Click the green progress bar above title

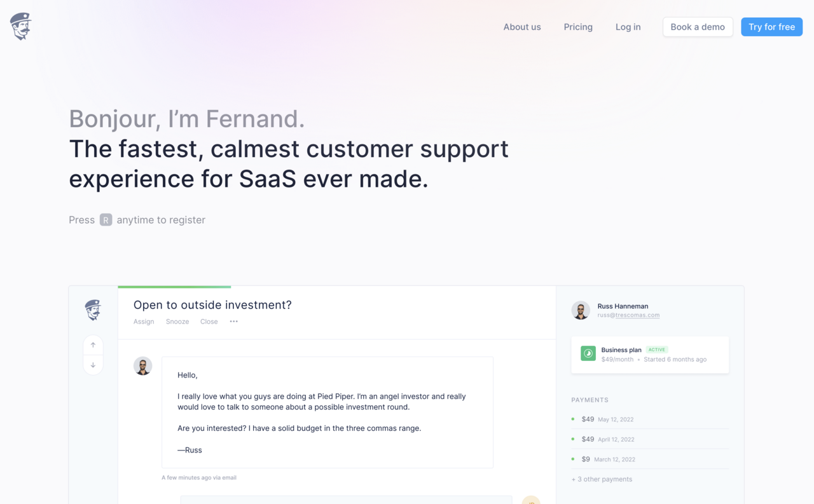coord(174,287)
